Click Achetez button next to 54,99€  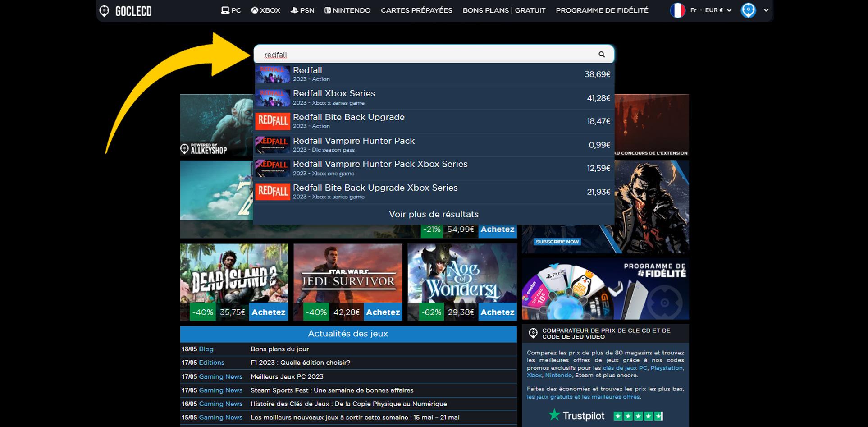click(x=497, y=230)
